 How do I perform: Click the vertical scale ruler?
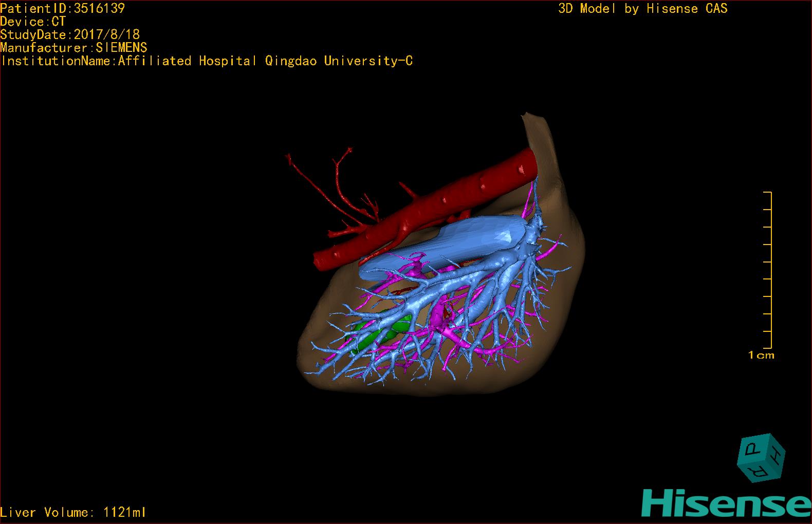(768, 270)
